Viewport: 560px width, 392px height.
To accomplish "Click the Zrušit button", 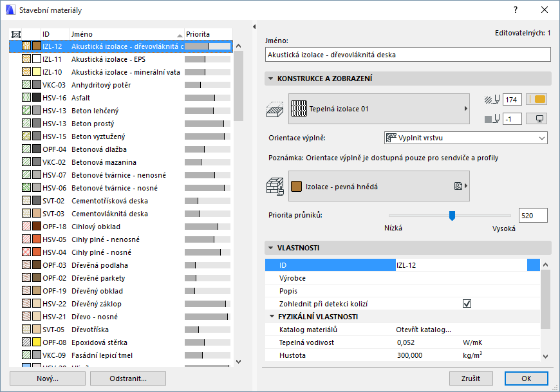I will coord(471,378).
